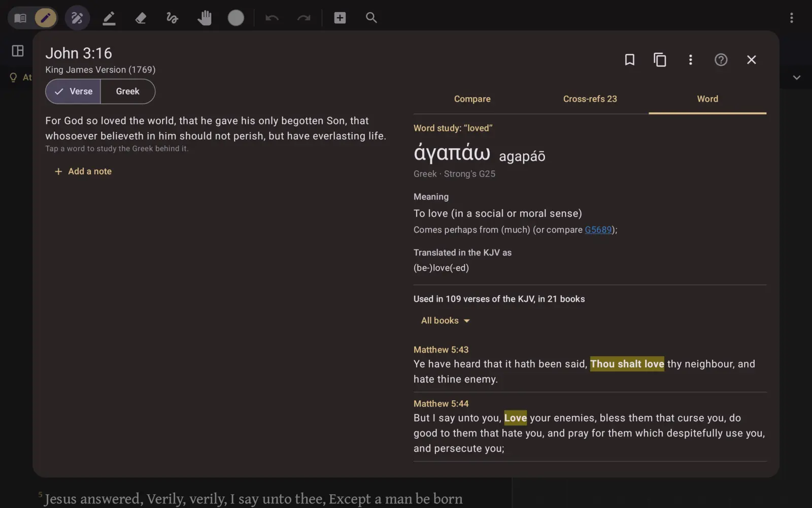Select the hand pan tool
This screenshot has width=812, height=508.
pyautogui.click(x=205, y=18)
